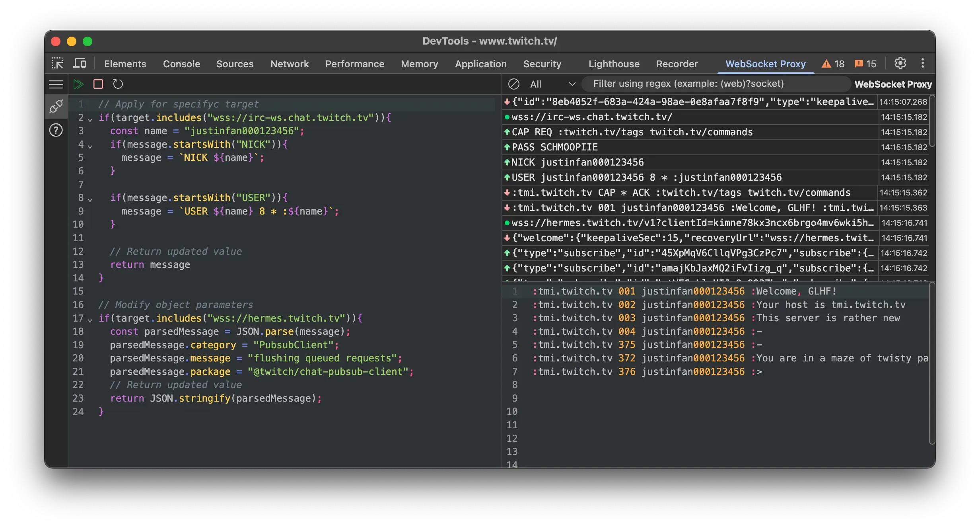Reload script using the refresh icon

coord(118,84)
